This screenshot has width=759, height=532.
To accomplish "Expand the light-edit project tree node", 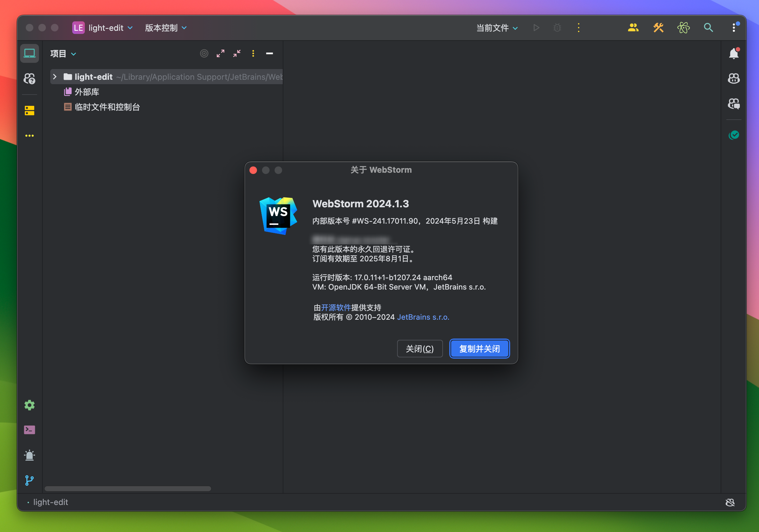I will tap(55, 77).
